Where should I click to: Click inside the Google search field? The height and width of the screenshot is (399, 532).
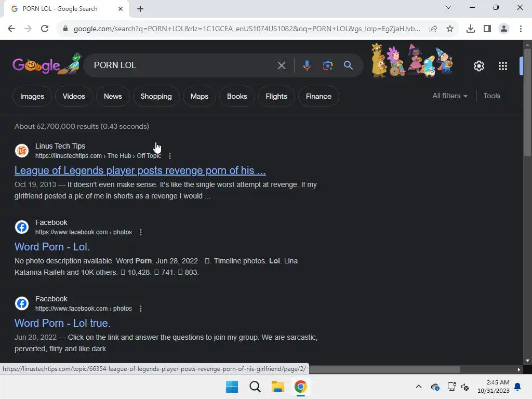[183, 65]
